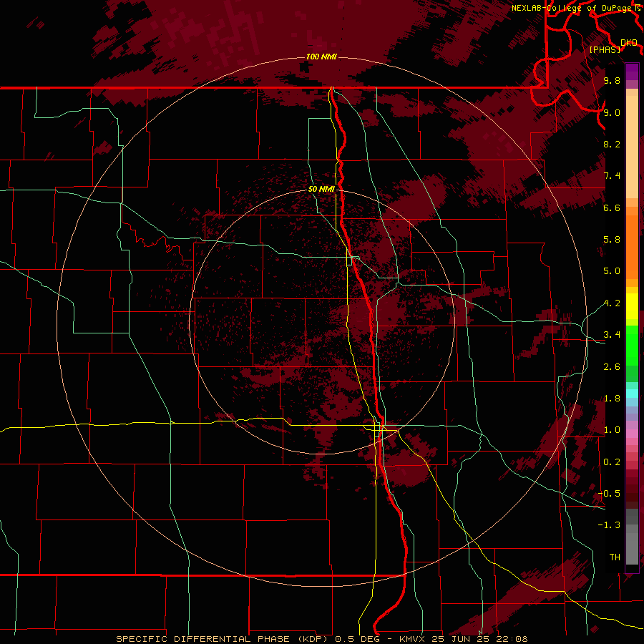This screenshot has width=644, height=644.
Task: Click the 5.8 value on the scale
Action: 612,240
